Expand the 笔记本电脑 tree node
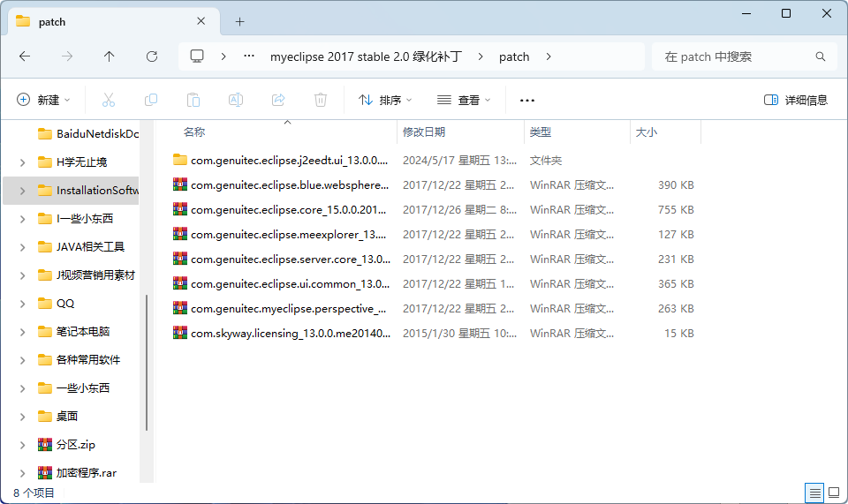This screenshot has height=504, width=848. coord(23,332)
